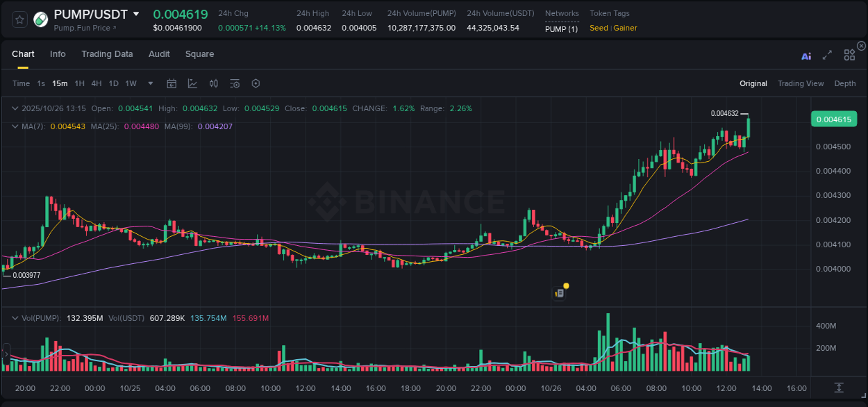Switch to Trading View chart mode
The image size is (868, 407).
(x=801, y=83)
